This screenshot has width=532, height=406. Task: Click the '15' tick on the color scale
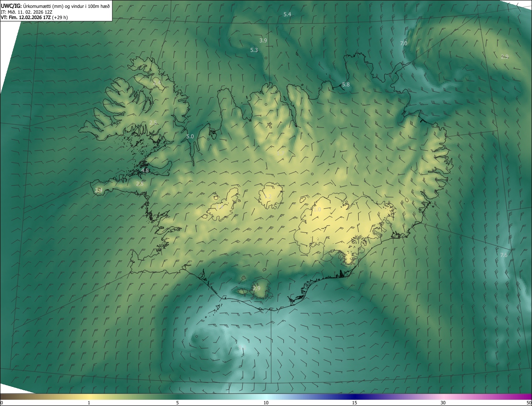pos(355,403)
